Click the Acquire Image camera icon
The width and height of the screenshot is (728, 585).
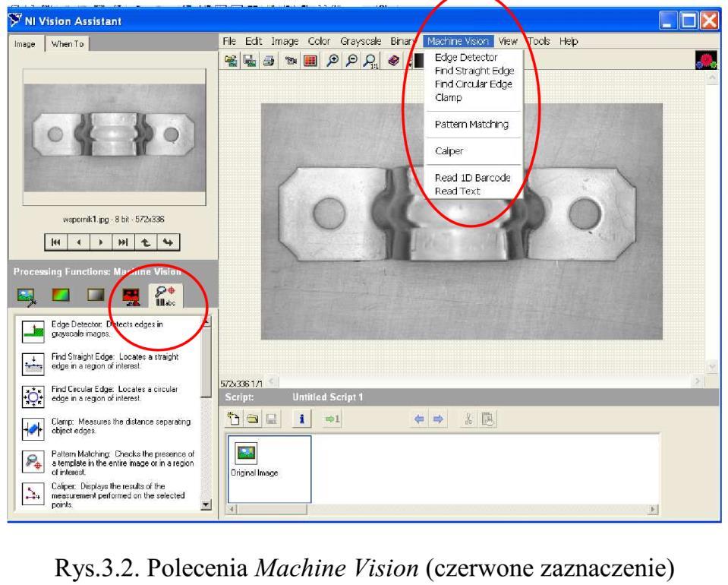point(291,61)
